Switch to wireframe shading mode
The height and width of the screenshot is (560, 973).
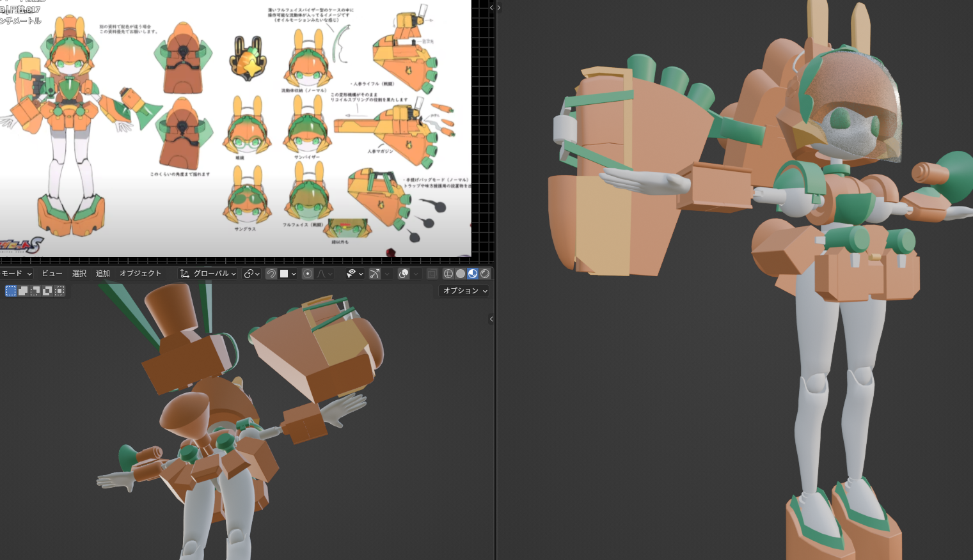(448, 274)
